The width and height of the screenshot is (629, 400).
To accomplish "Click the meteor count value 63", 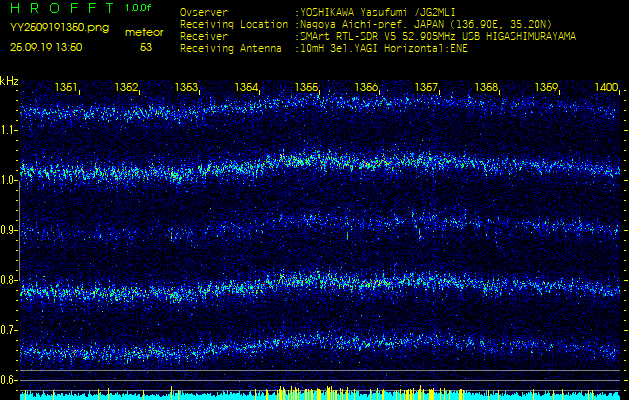I will [x=146, y=46].
